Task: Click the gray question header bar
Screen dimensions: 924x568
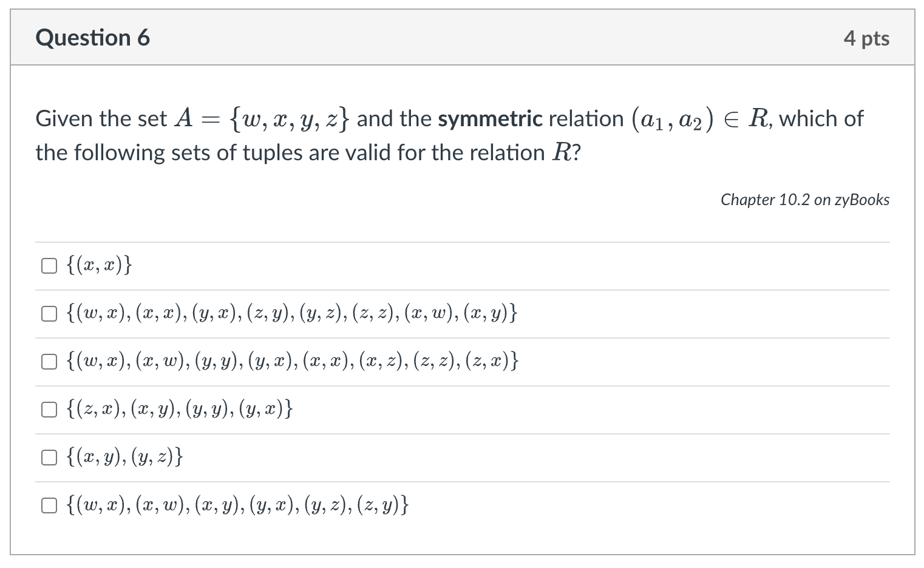Action: 461,37
